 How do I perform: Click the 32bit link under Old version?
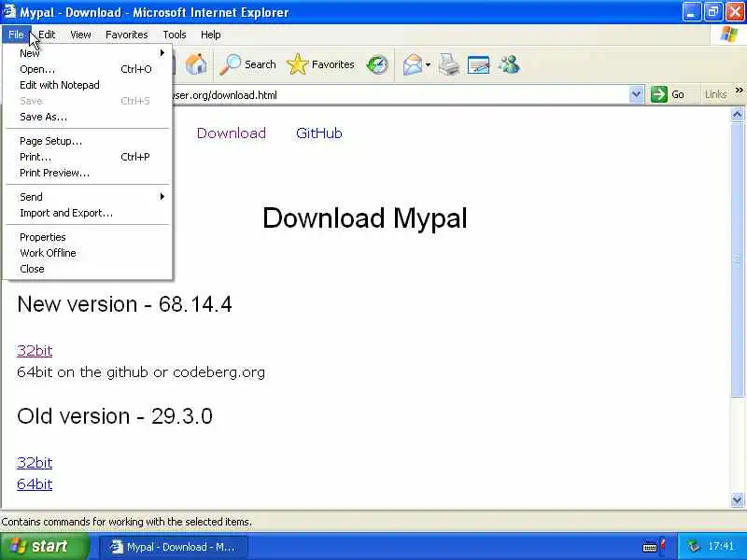(x=35, y=462)
